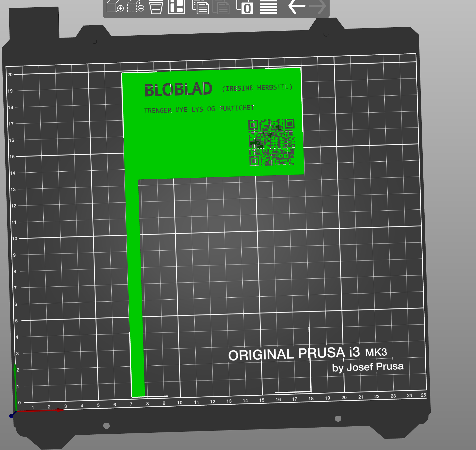Click the ORIGINAL PRUSA i3 MK3 bed logo
Viewport: 476px width, 450px height.
pos(307,353)
